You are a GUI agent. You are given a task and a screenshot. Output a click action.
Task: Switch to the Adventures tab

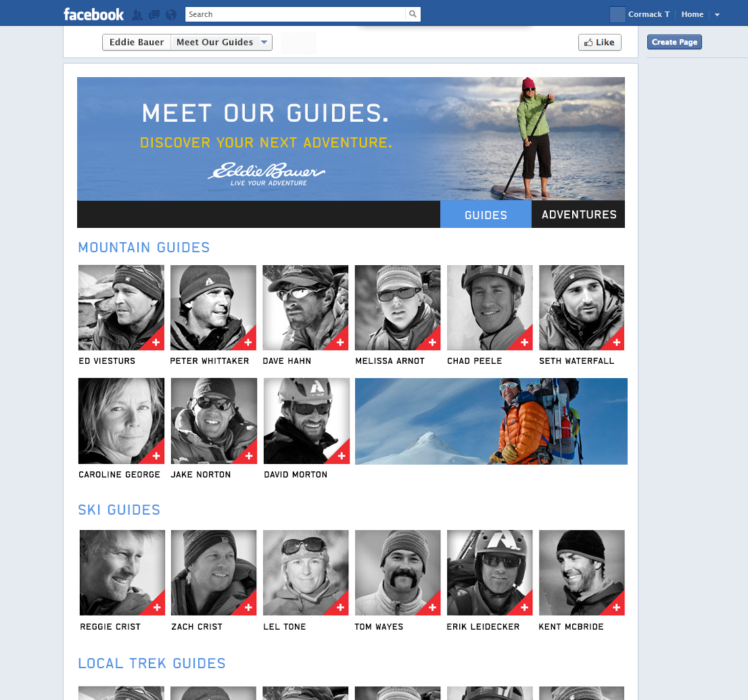[578, 214]
